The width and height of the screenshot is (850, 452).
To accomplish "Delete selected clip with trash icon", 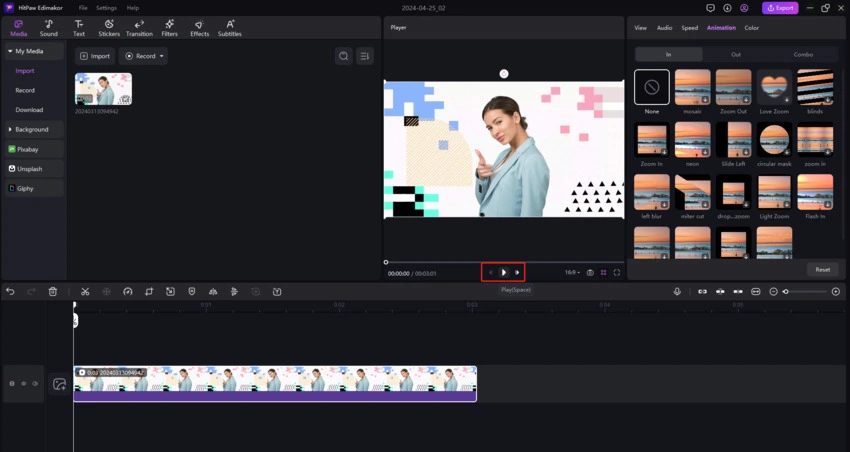I will [53, 292].
